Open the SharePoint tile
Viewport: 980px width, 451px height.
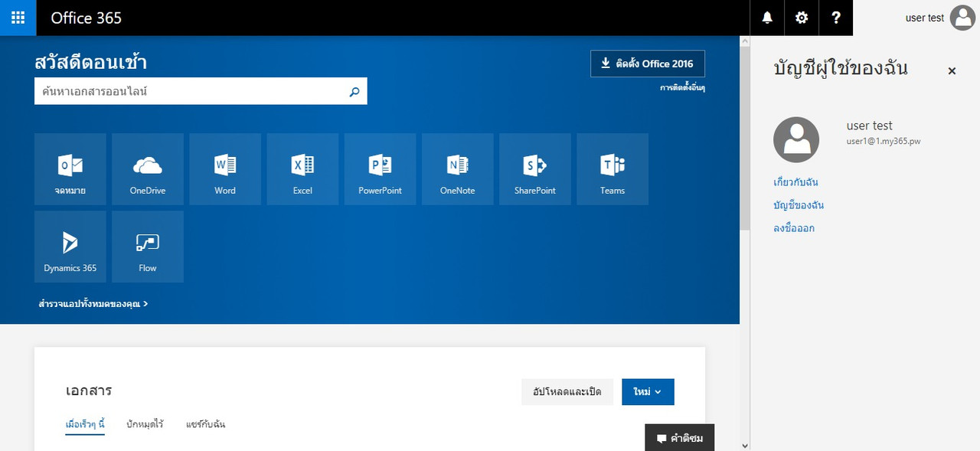pyautogui.click(x=535, y=169)
